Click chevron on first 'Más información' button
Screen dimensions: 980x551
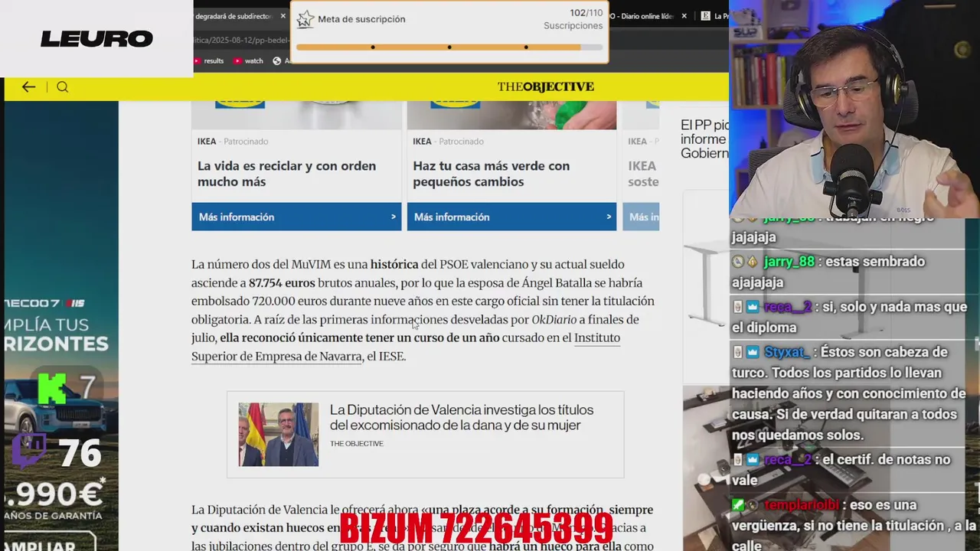click(x=394, y=217)
